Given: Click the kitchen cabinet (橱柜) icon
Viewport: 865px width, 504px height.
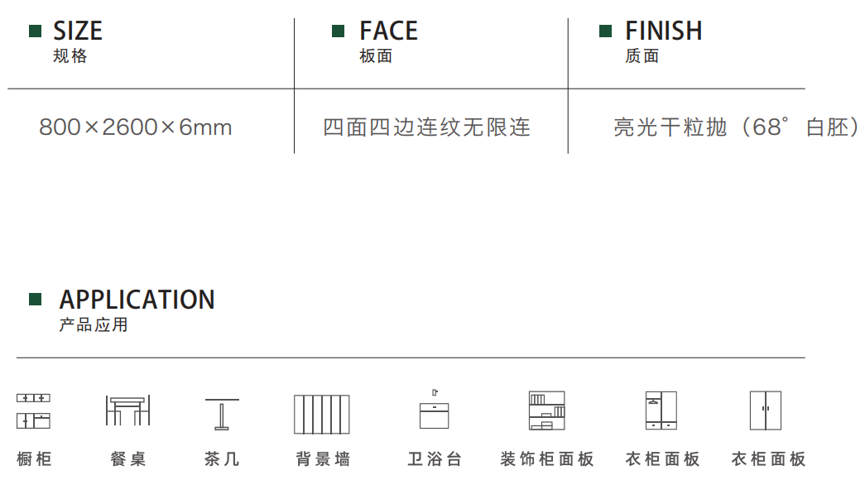Looking at the screenshot, I should pyautogui.click(x=33, y=411).
